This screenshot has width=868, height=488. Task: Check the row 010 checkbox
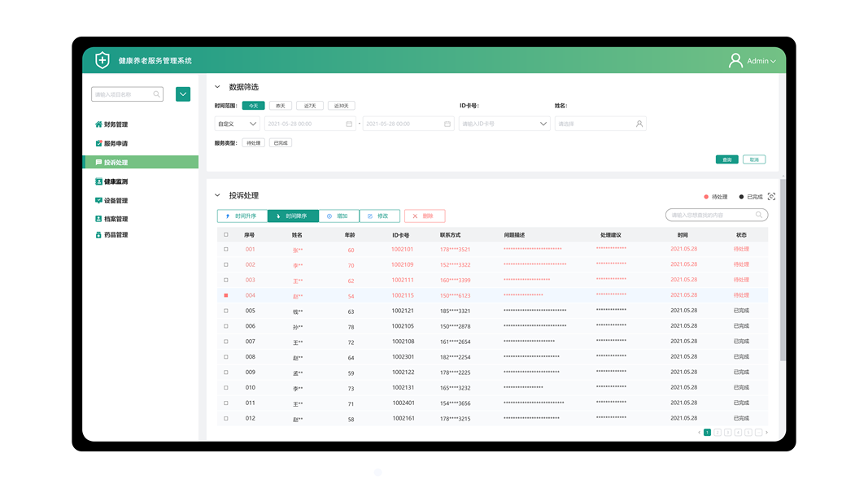(226, 387)
